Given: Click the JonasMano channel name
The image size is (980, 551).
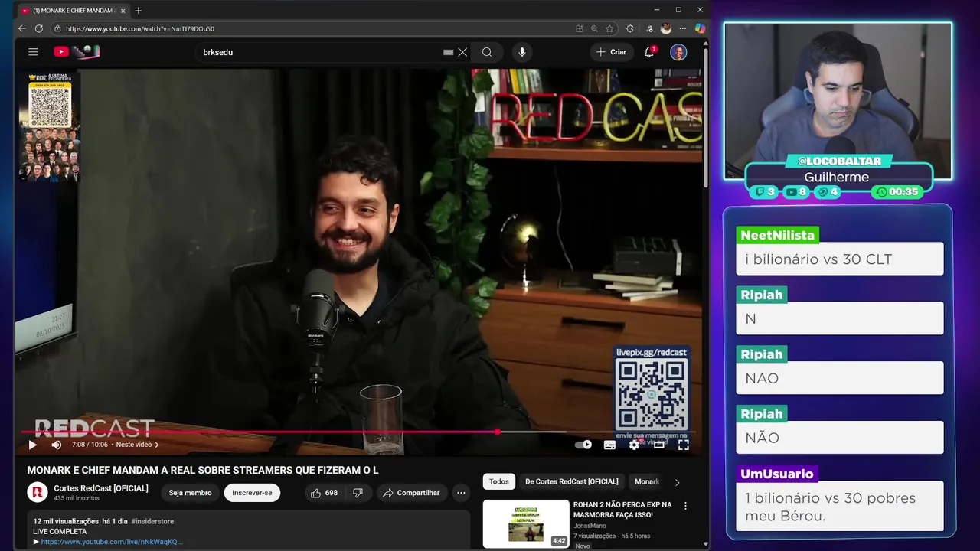Looking at the screenshot, I should (x=590, y=526).
